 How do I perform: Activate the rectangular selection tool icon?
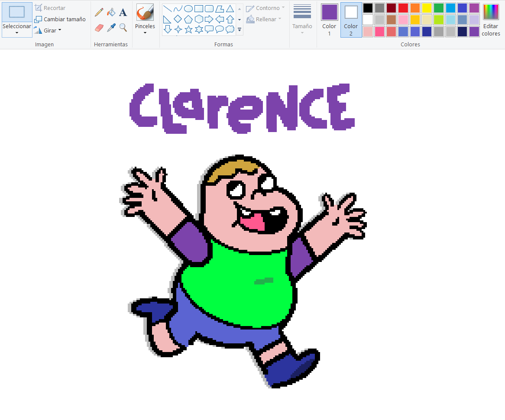point(17,12)
